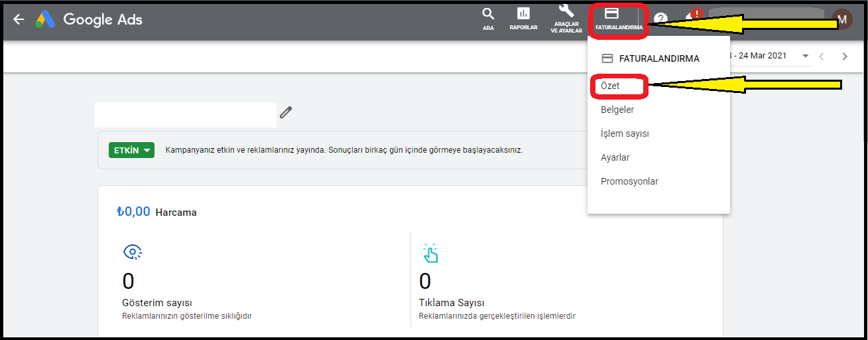Click the Google Ads title text
868x340 pixels.
click(103, 19)
